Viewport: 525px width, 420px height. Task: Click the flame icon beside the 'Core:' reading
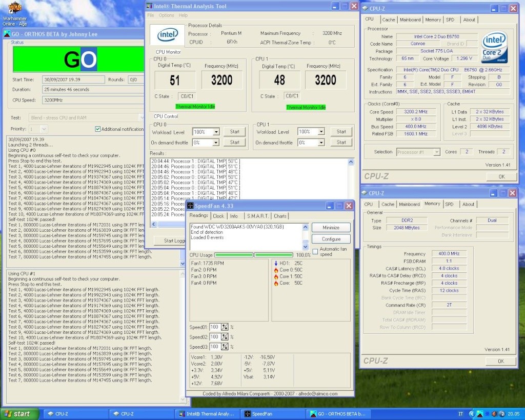pos(276,284)
